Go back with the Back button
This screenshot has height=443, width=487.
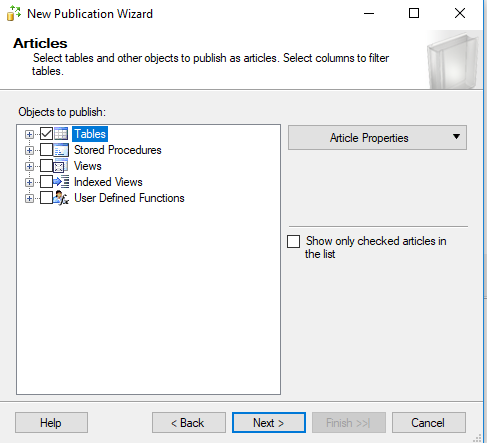point(189,423)
